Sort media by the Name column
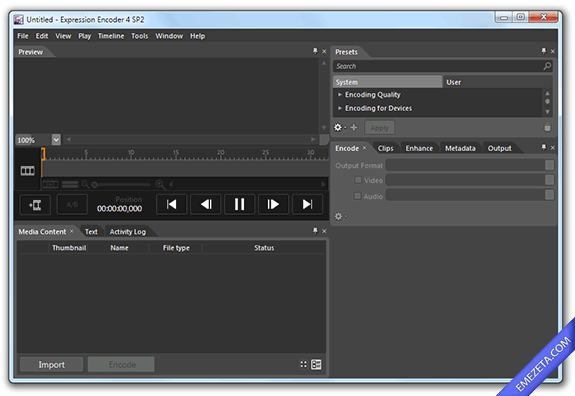Image resolution: width=575 pixels, height=396 pixels. pos(119,248)
